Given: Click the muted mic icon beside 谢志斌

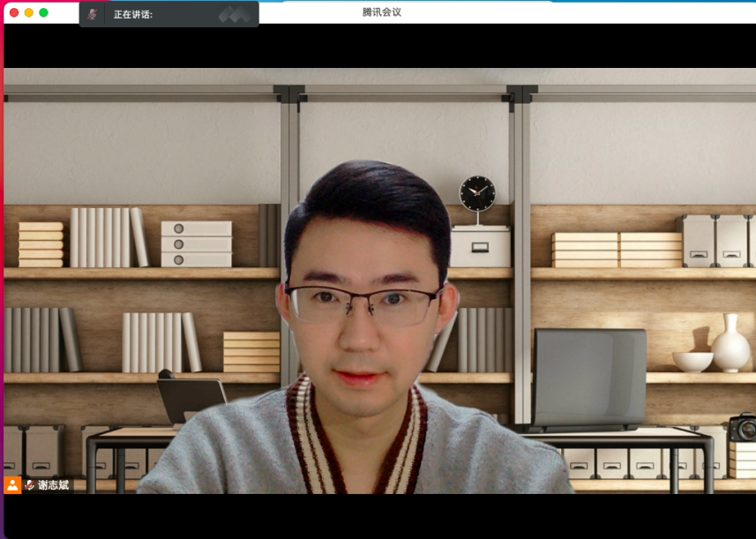Looking at the screenshot, I should click(30, 484).
